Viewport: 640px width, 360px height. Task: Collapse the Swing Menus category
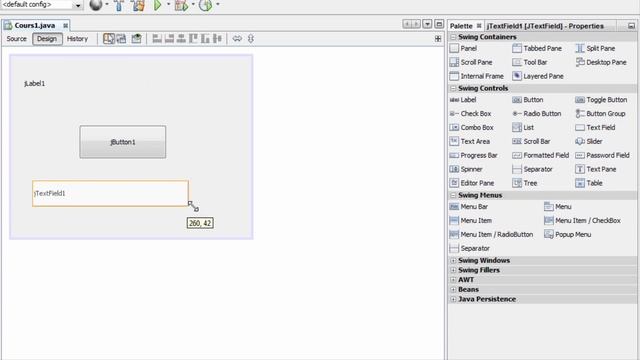(x=453, y=195)
